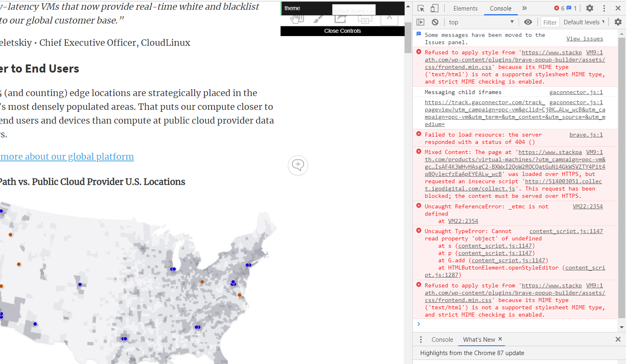Select the brush tool in theme controls
The image size is (626, 364).
click(x=318, y=19)
